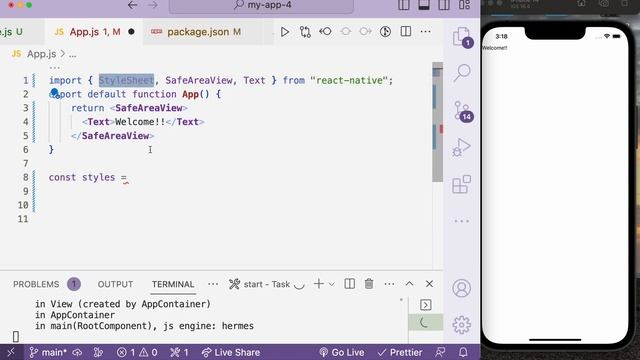Select the start - Task terminal
640x360 pixels.
point(267,284)
